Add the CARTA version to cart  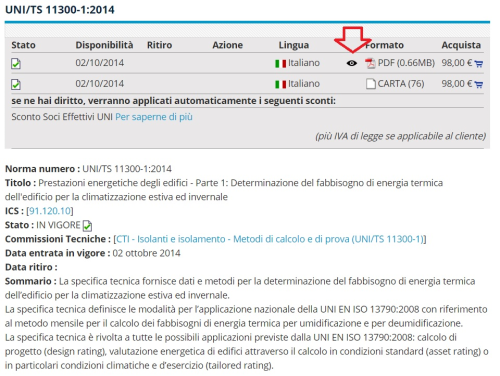(479, 85)
